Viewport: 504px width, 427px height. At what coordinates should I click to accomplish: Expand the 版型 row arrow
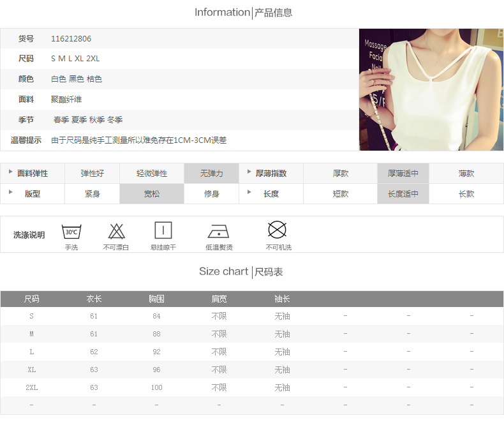pyautogui.click(x=10, y=193)
